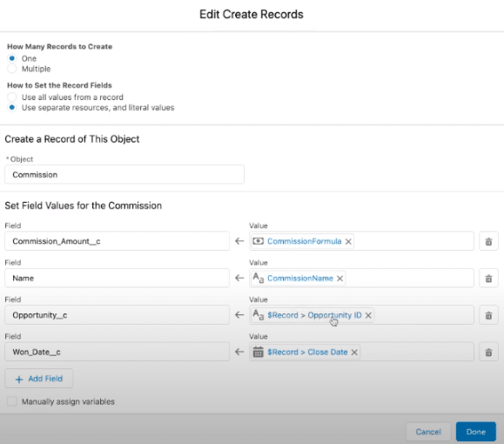The width and height of the screenshot is (504, 444).
Task: Click the How to Set the Record Fields label
Action: point(59,85)
